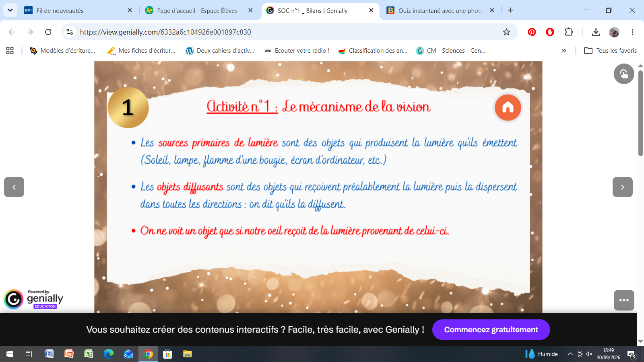Bookmark this page with the star icon
Image resolution: width=644 pixels, height=362 pixels.
506,32
